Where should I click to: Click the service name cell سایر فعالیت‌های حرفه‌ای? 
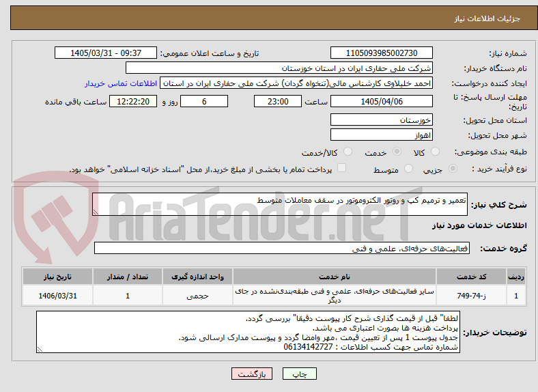click(334, 296)
